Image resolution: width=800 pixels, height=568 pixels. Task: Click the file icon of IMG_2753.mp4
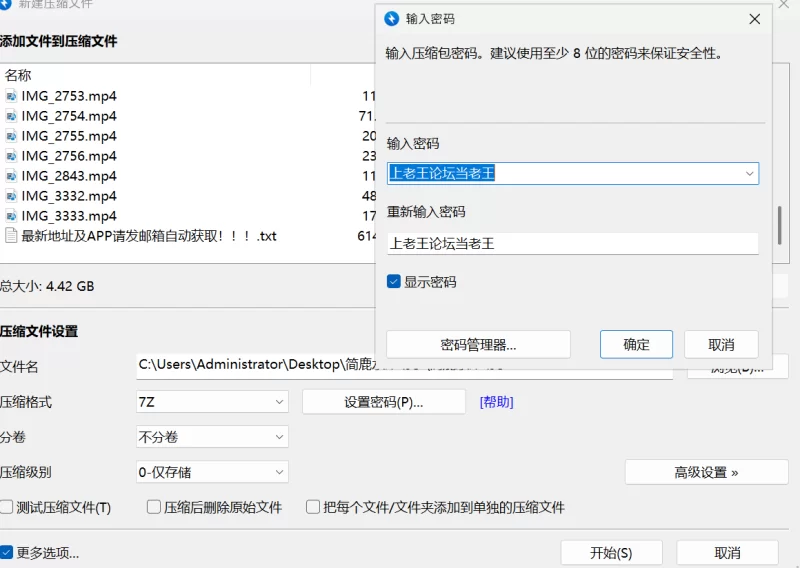coord(11,96)
